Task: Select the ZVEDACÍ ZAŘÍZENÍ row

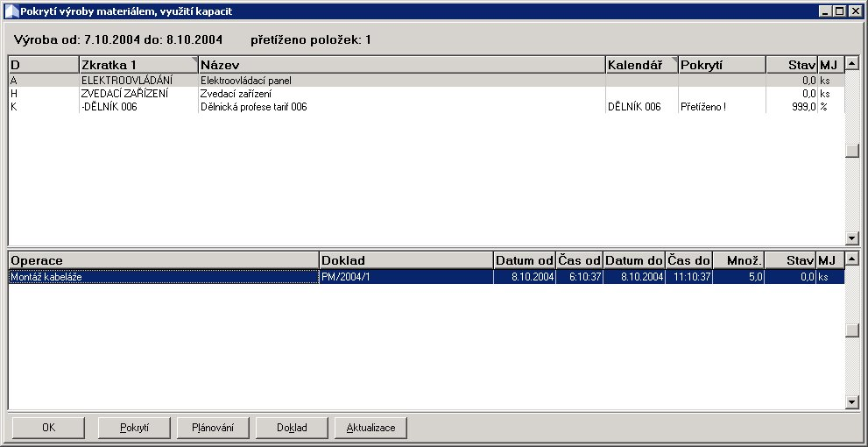Action: pyautogui.click(x=427, y=94)
